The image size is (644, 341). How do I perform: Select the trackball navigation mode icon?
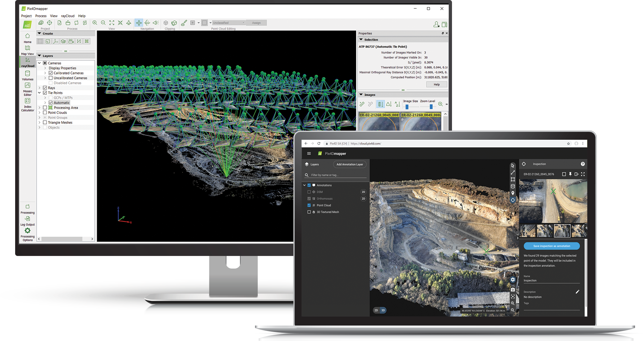(x=147, y=23)
